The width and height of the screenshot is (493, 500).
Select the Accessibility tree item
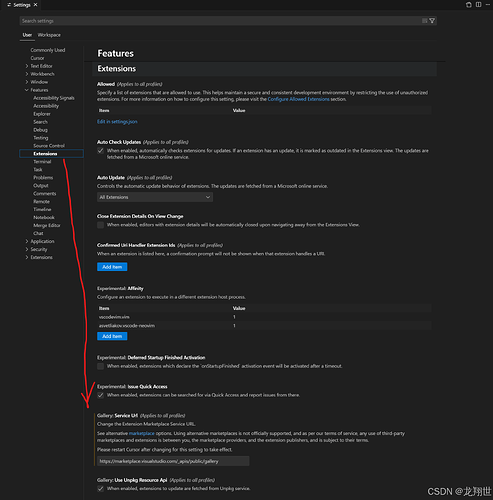(x=46, y=106)
